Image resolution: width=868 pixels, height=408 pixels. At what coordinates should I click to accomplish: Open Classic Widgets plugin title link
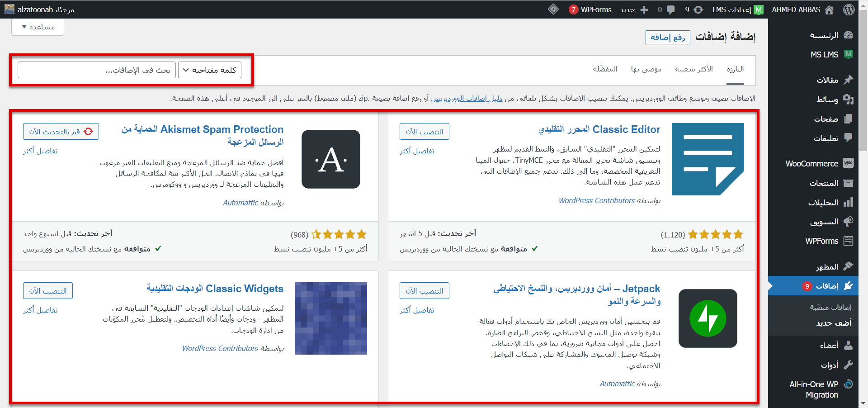[215, 289]
